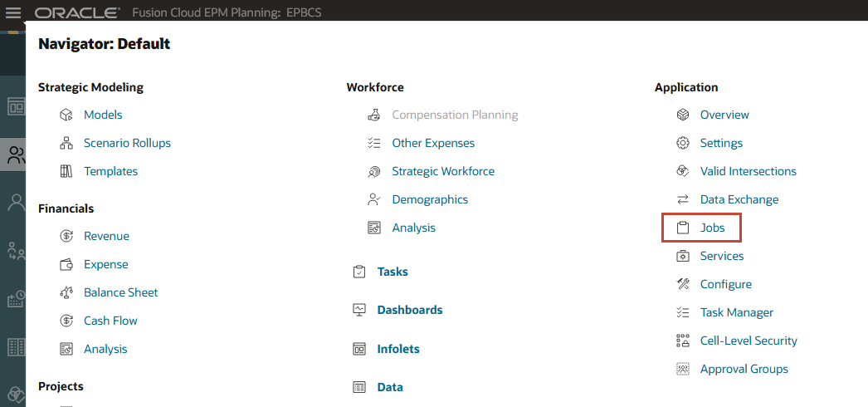Open Strategic Workforce page
Image resolution: width=868 pixels, height=407 pixels.
pyautogui.click(x=443, y=172)
